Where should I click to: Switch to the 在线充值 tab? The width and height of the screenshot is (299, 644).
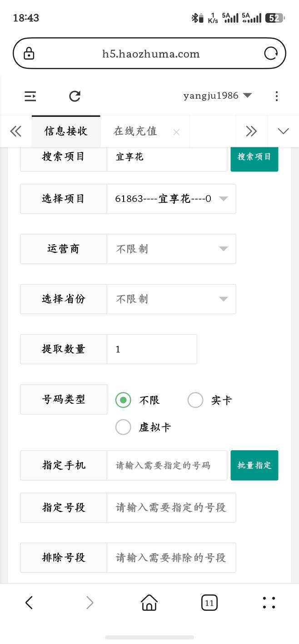click(135, 131)
